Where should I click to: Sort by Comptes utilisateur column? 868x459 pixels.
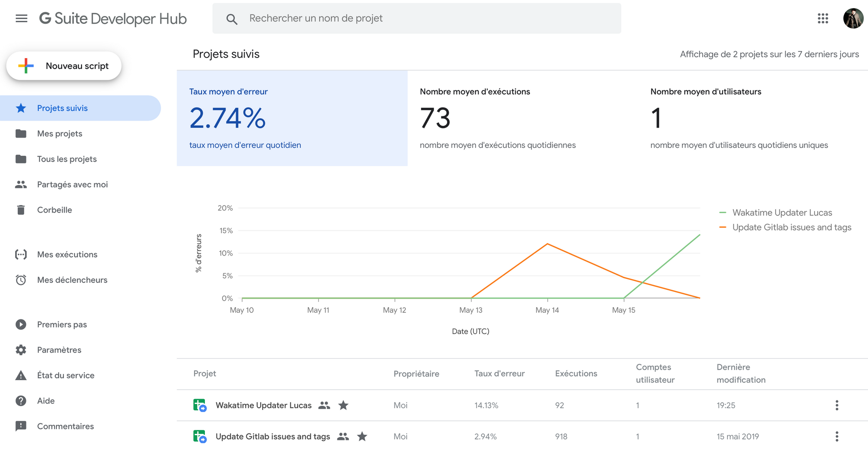pos(655,373)
